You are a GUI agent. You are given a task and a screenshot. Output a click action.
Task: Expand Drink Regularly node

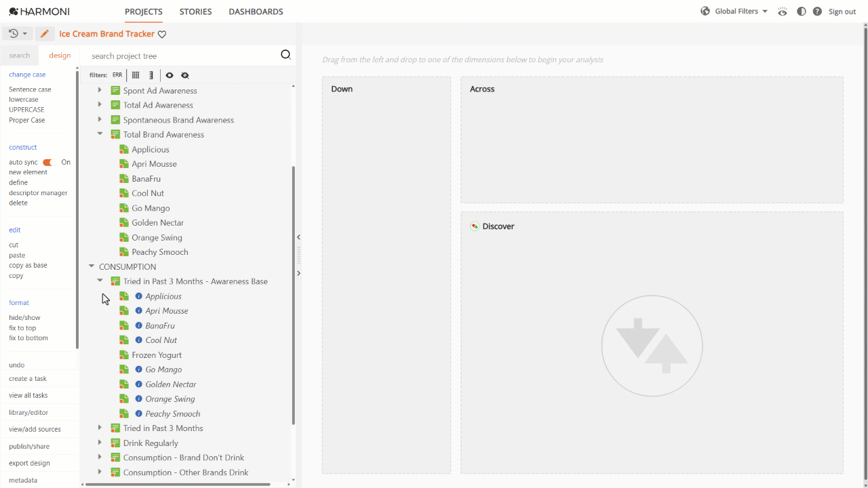click(x=100, y=443)
